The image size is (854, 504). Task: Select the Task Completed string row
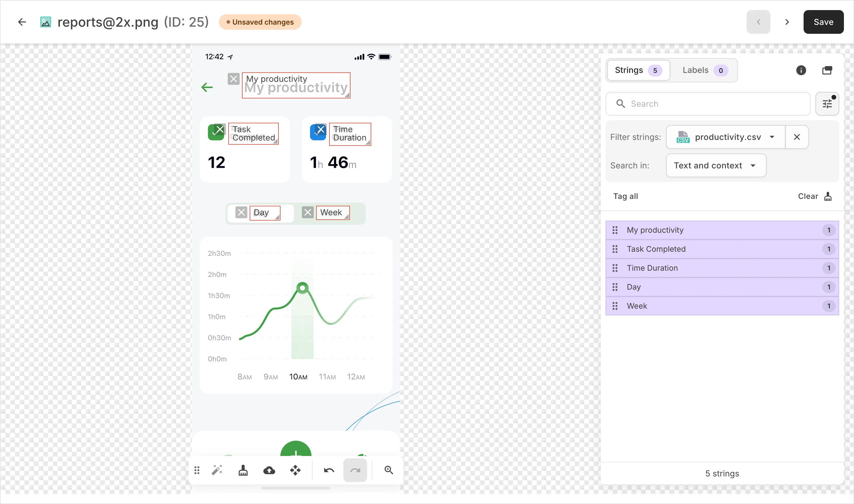(722, 249)
